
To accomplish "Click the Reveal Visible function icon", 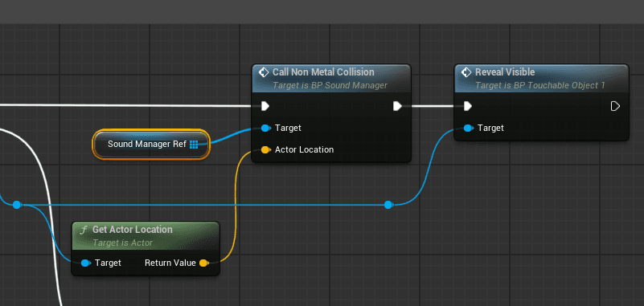I will tap(466, 72).
